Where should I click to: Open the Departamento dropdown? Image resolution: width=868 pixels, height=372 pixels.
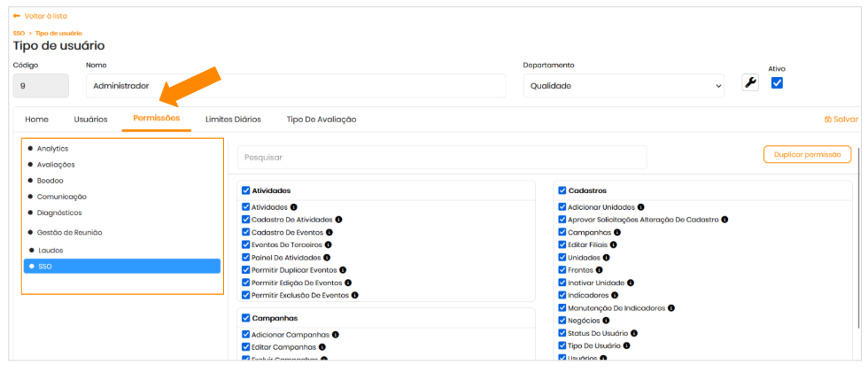click(x=624, y=86)
